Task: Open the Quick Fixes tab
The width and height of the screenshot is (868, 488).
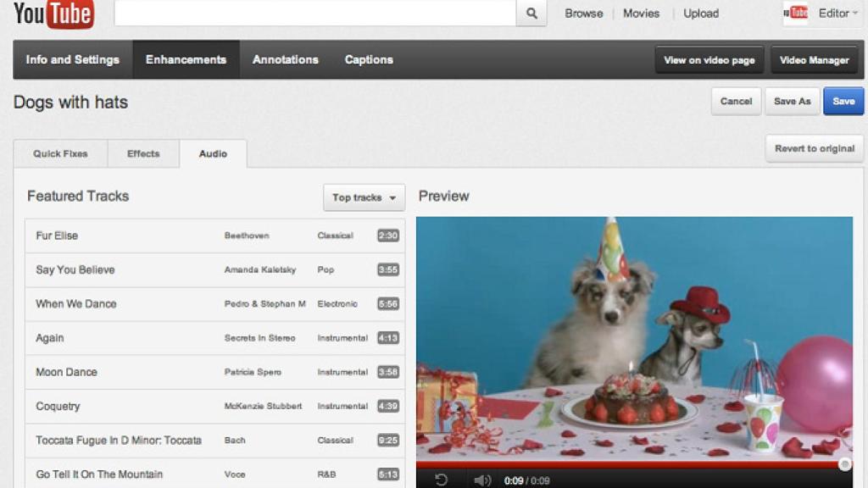Action: point(59,153)
